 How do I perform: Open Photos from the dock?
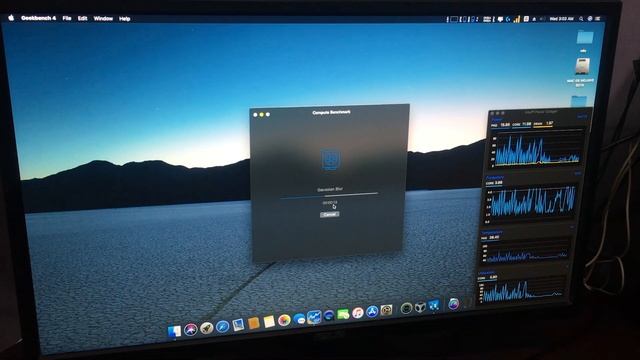click(284, 320)
